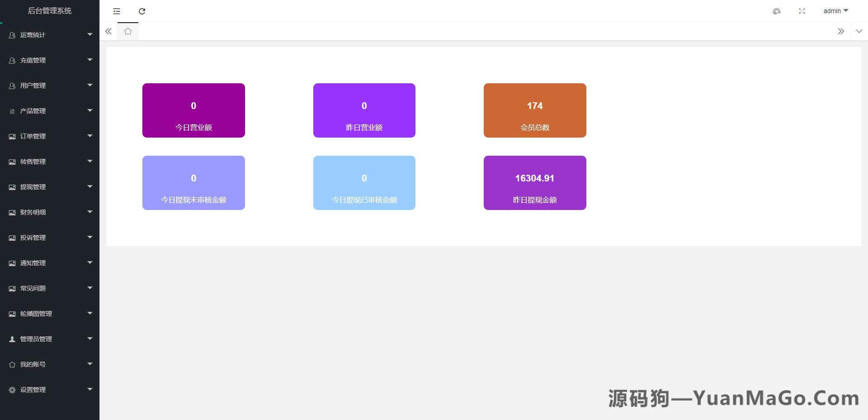This screenshot has width=868, height=420.
Task: Open the 财务明细 menu item
Action: coord(50,212)
